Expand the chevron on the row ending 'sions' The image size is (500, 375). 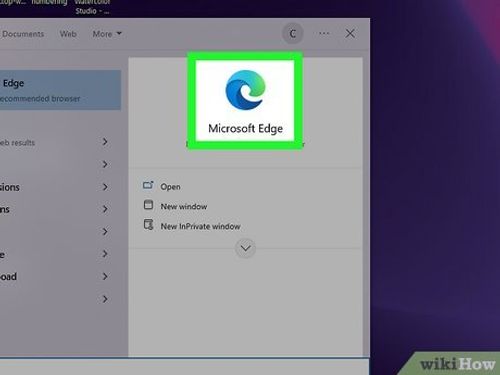click(x=105, y=187)
